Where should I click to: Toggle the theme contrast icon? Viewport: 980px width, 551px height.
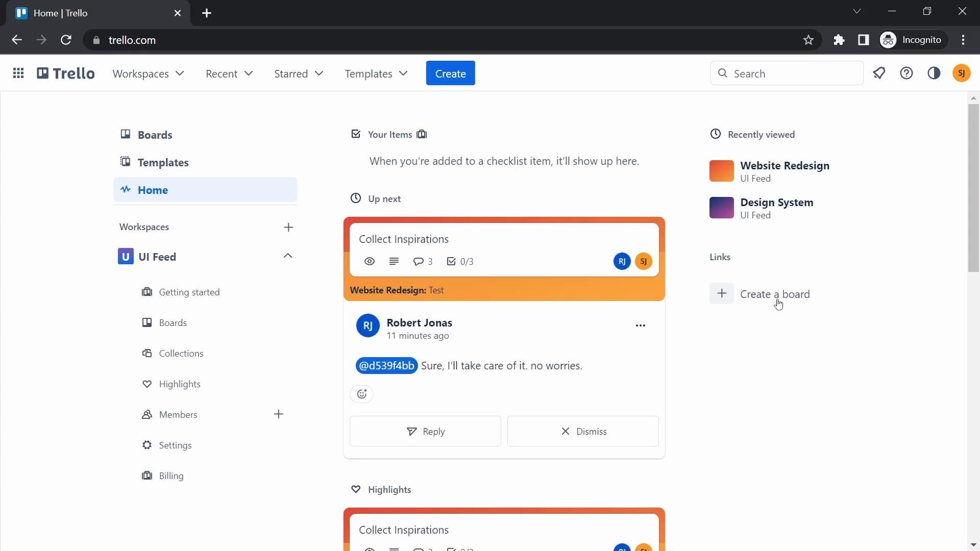(x=934, y=73)
